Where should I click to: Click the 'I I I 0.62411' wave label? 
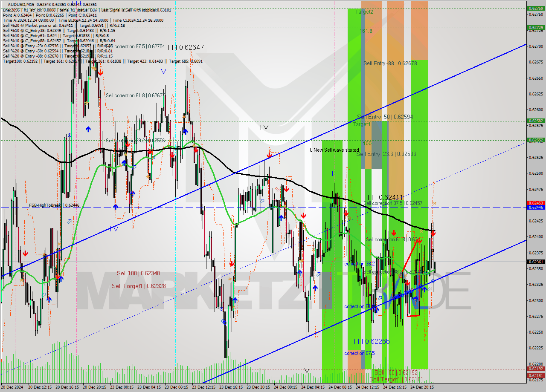pyautogui.click(x=385, y=197)
